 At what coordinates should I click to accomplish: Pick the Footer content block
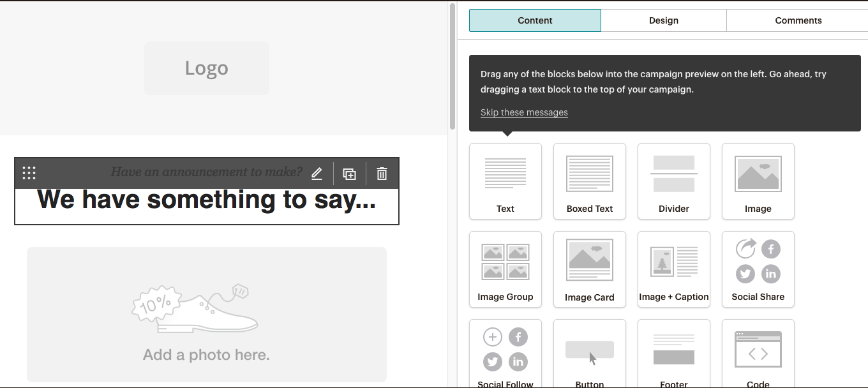click(673, 354)
